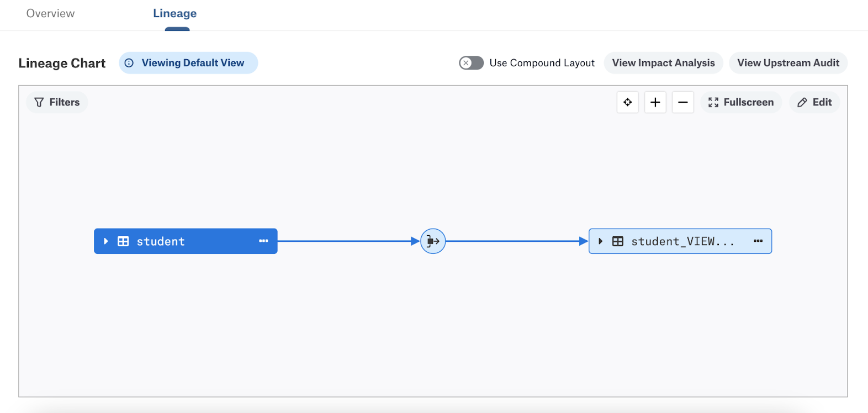Expand the student node columns
Image resolution: width=868 pixels, height=413 pixels.
tap(106, 241)
